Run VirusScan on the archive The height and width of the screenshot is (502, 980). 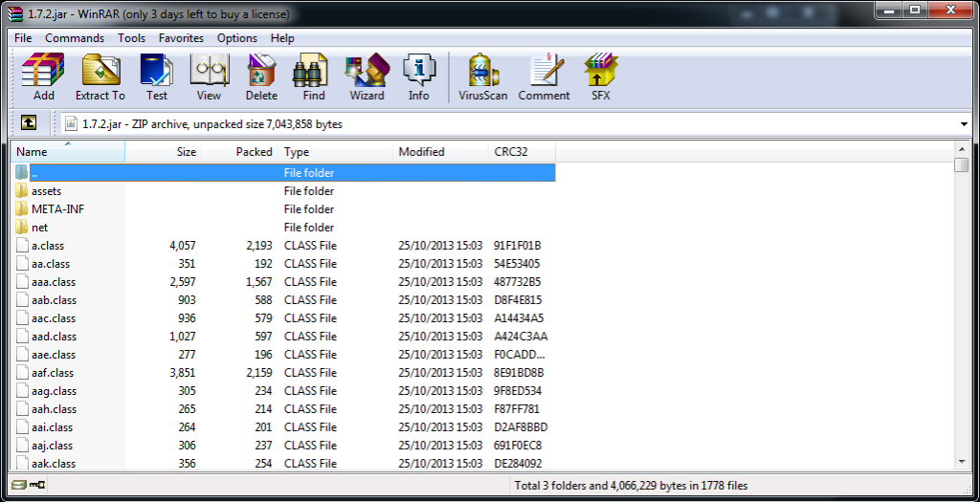(482, 76)
